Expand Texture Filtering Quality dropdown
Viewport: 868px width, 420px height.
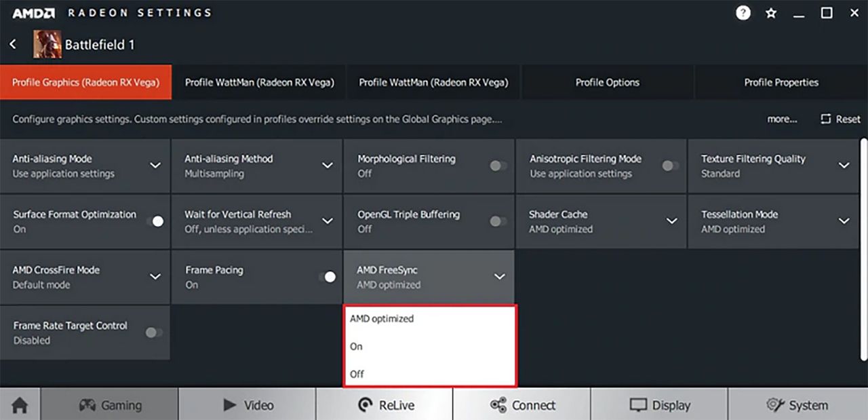844,166
